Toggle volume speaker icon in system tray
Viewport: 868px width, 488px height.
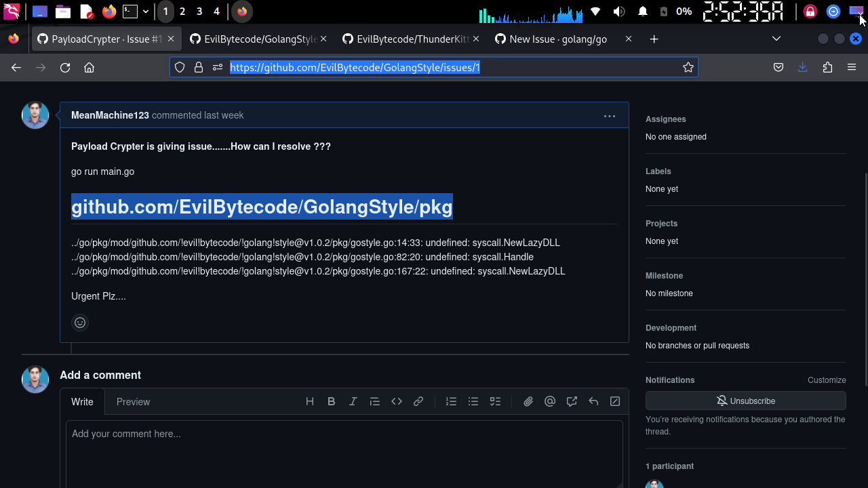pyautogui.click(x=618, y=12)
